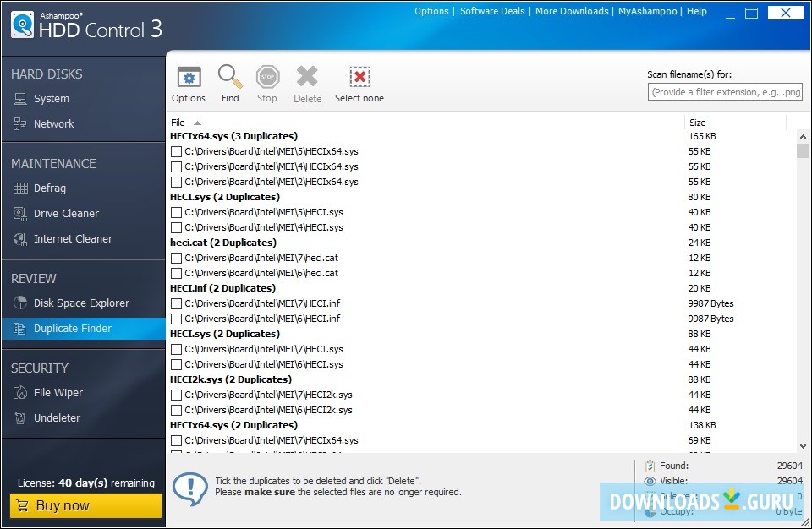Click the filter extension input field

[725, 91]
